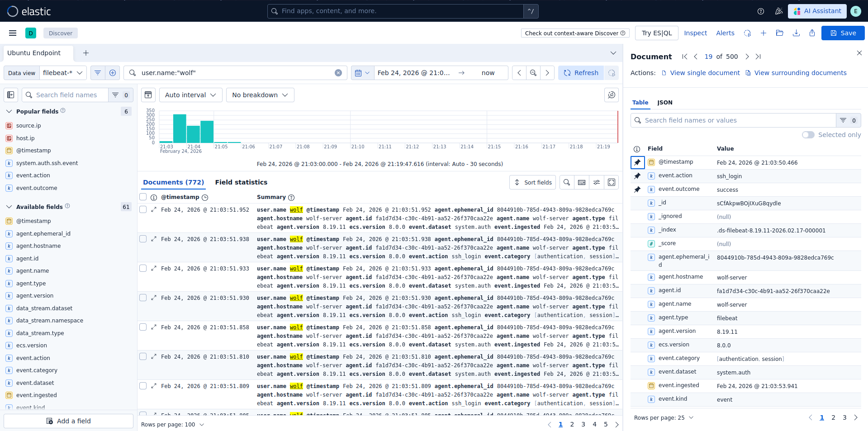Click the Refresh button
Image resolution: width=868 pixels, height=431 pixels.
581,73
